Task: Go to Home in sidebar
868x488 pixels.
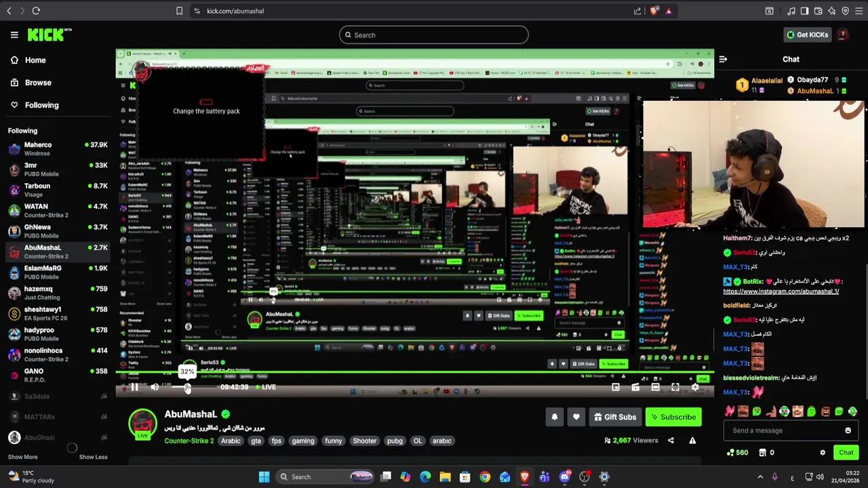Action: 28,60
